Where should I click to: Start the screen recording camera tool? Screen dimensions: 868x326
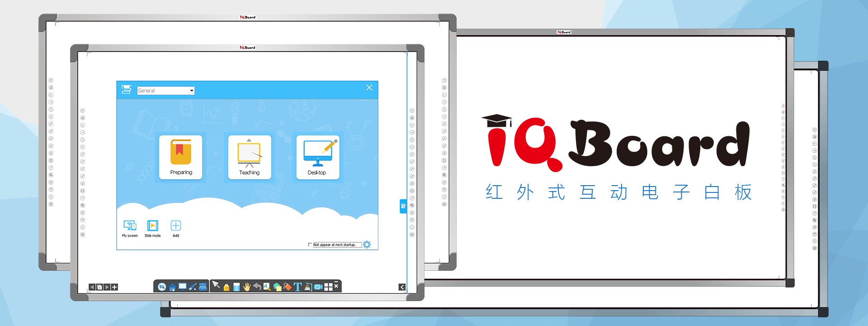pyautogui.click(x=318, y=287)
